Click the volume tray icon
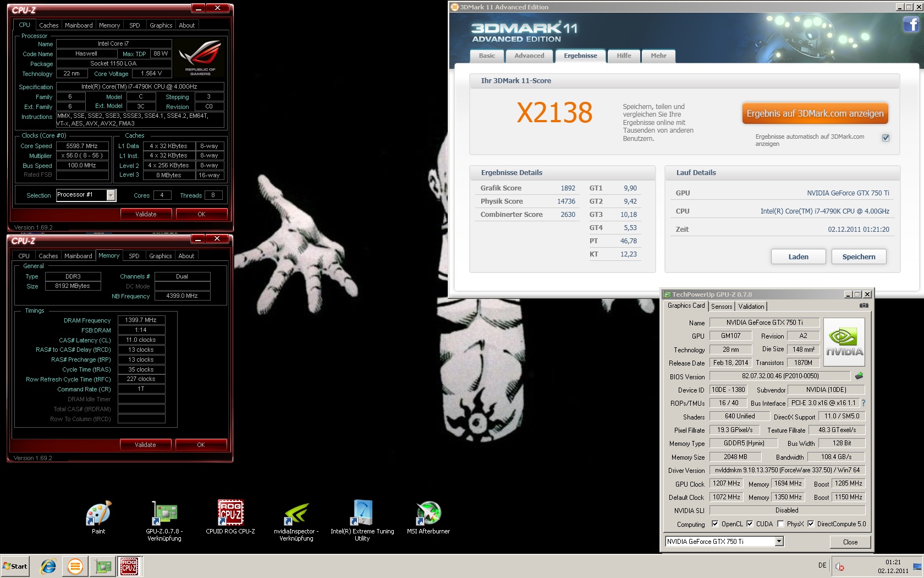Image resolution: width=924 pixels, height=578 pixels. 840,566
